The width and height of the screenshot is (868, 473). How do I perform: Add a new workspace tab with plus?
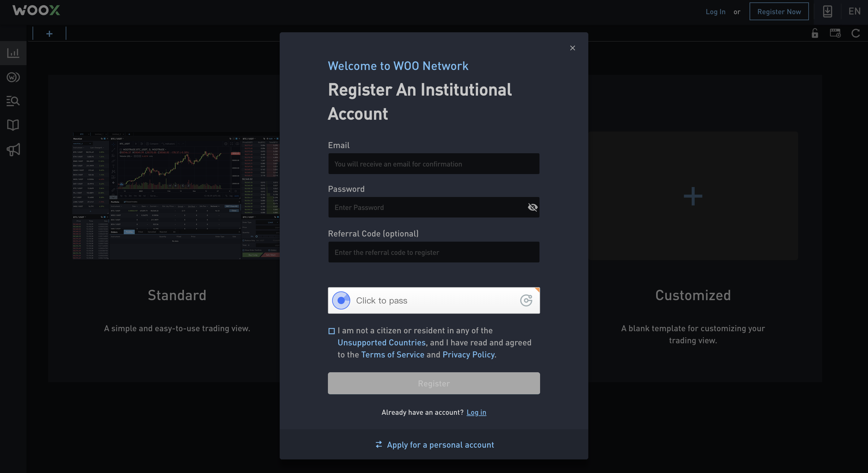click(x=49, y=33)
